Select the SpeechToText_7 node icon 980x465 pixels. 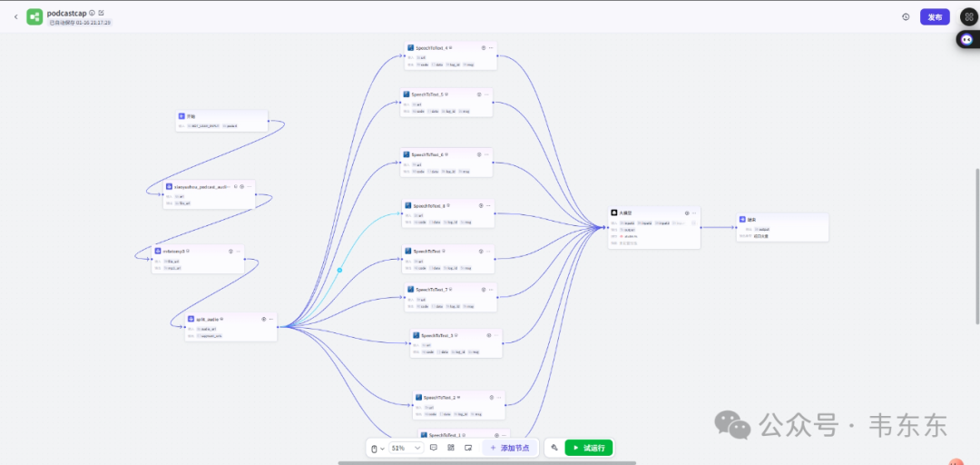411,290
